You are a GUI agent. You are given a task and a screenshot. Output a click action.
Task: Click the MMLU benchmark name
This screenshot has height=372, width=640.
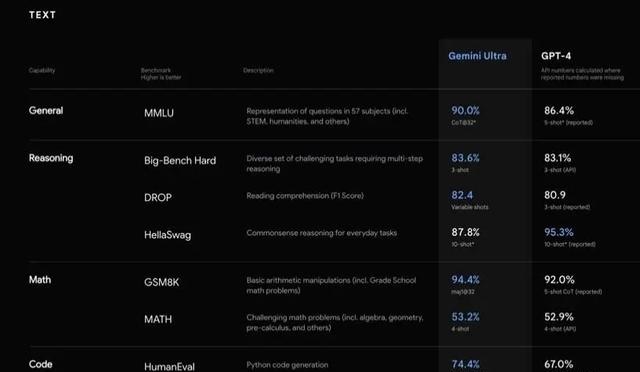click(159, 113)
